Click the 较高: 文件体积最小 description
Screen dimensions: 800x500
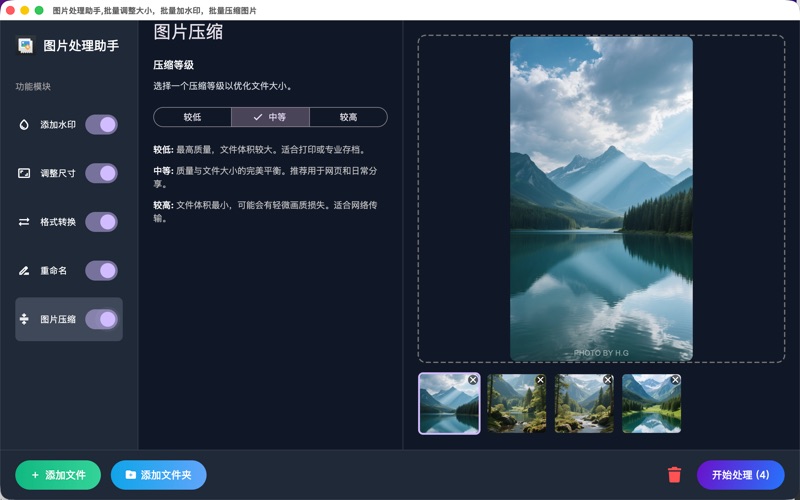(265, 211)
